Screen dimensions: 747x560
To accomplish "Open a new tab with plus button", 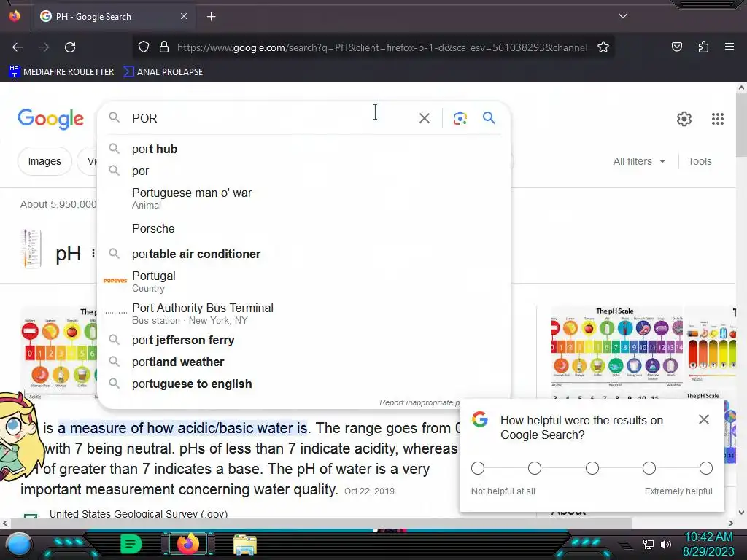I will (211, 17).
